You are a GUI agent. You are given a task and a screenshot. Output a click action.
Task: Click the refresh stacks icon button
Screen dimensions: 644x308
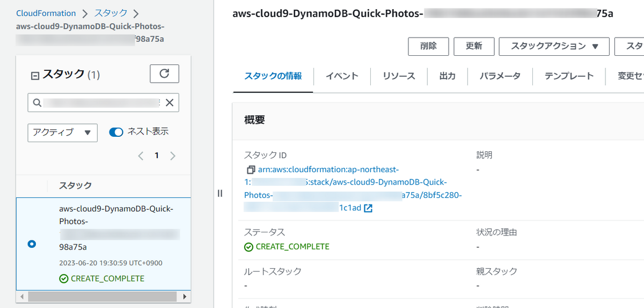pos(165,74)
